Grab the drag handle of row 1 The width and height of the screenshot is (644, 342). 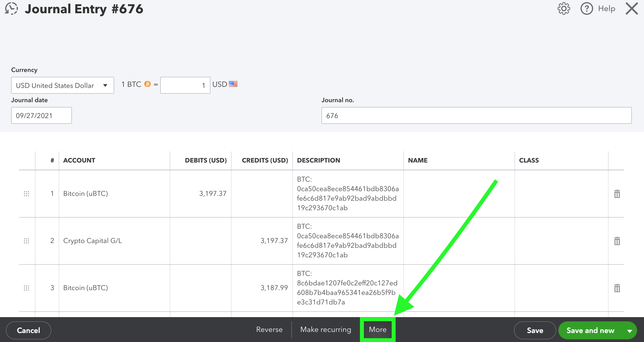tap(26, 194)
